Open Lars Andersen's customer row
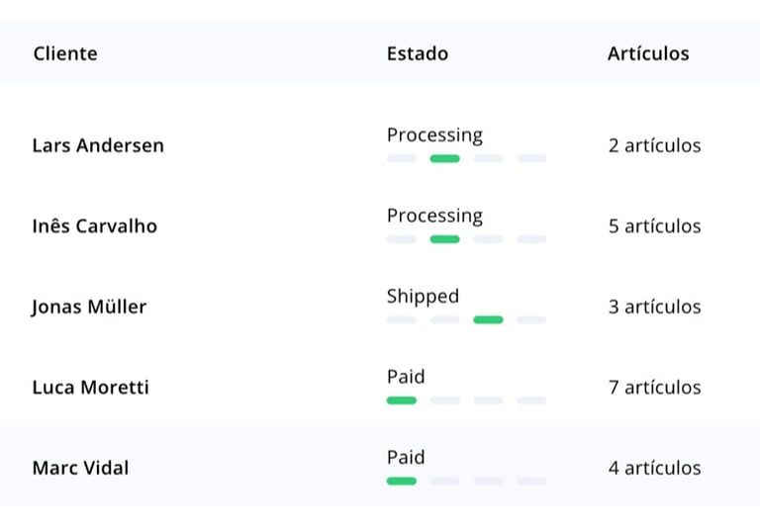Viewport: 760px width, 532px height. (98, 145)
